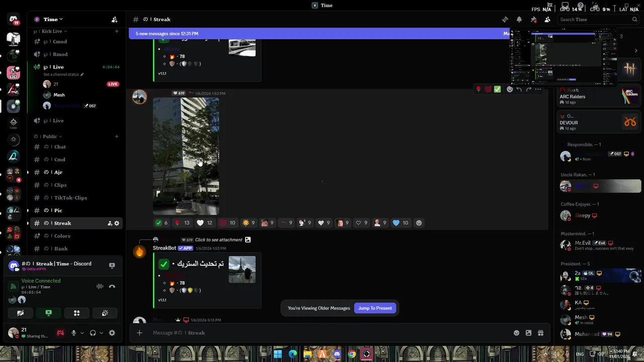Turn on camera in voice panel
Viewport: 644px width, 362px height.
(20, 313)
